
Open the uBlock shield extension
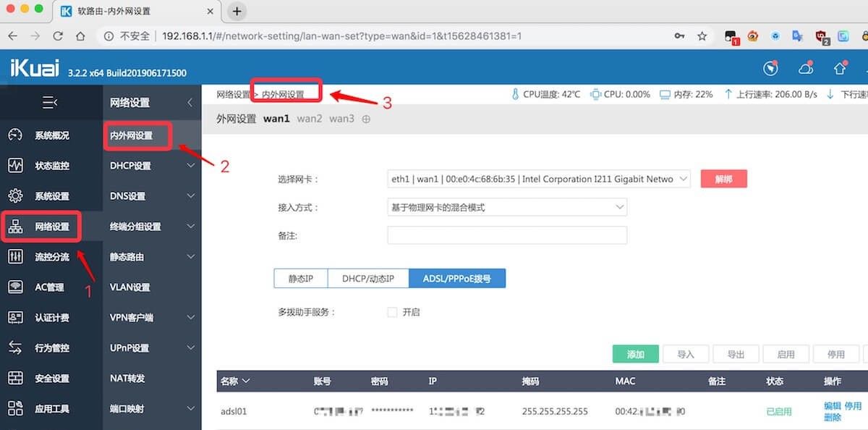coord(821,35)
